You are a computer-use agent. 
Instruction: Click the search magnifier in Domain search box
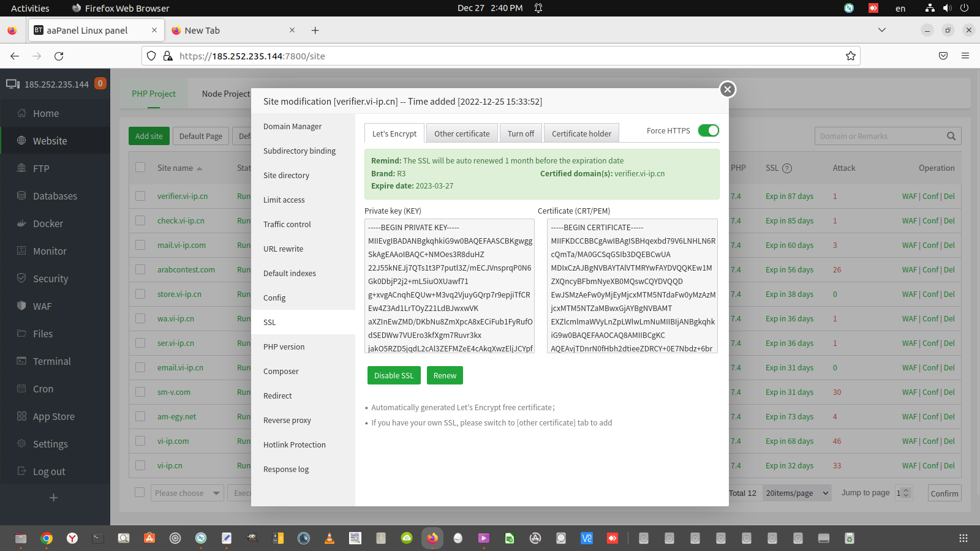tap(951, 136)
